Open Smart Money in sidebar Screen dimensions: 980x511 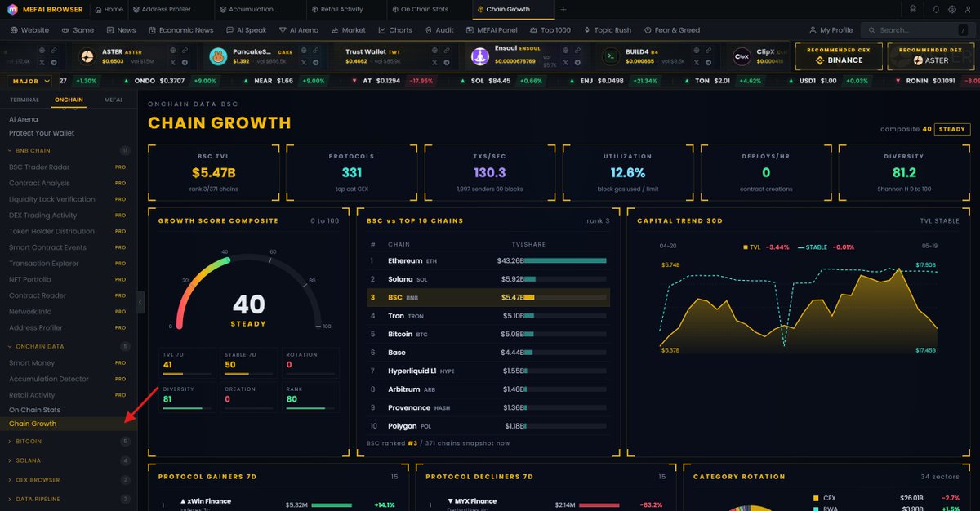tap(69, 363)
